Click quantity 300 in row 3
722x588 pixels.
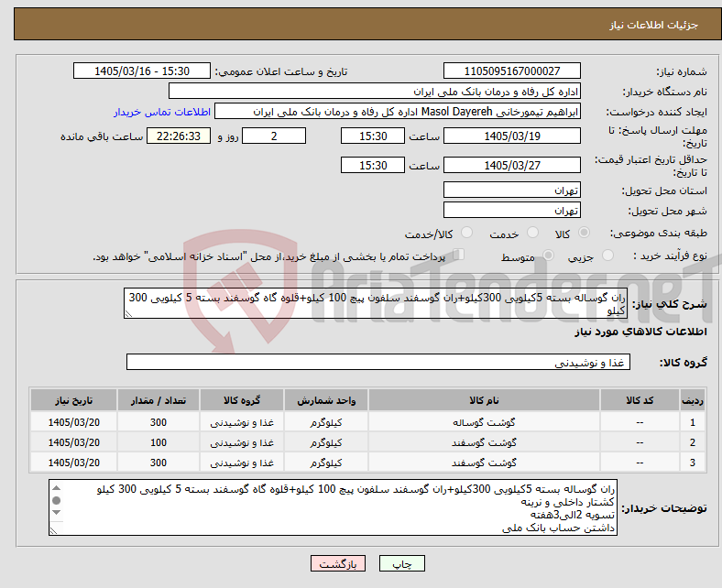[159, 463]
